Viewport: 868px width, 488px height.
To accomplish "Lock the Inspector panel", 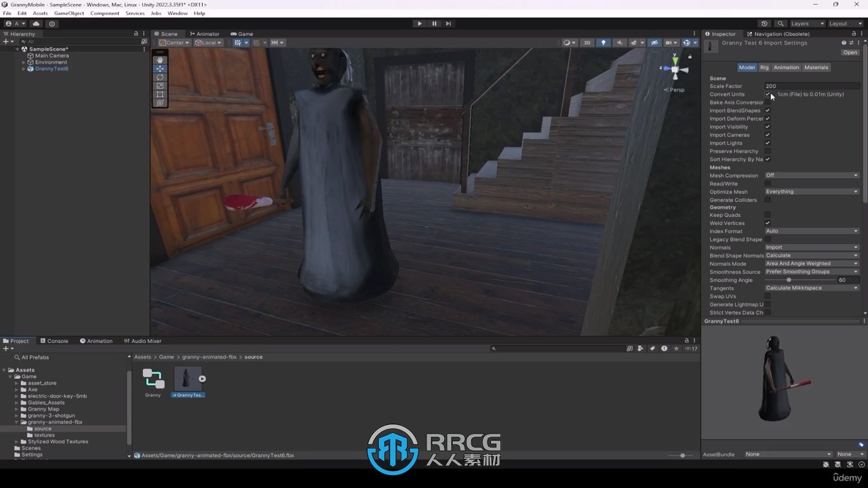I will coord(854,34).
